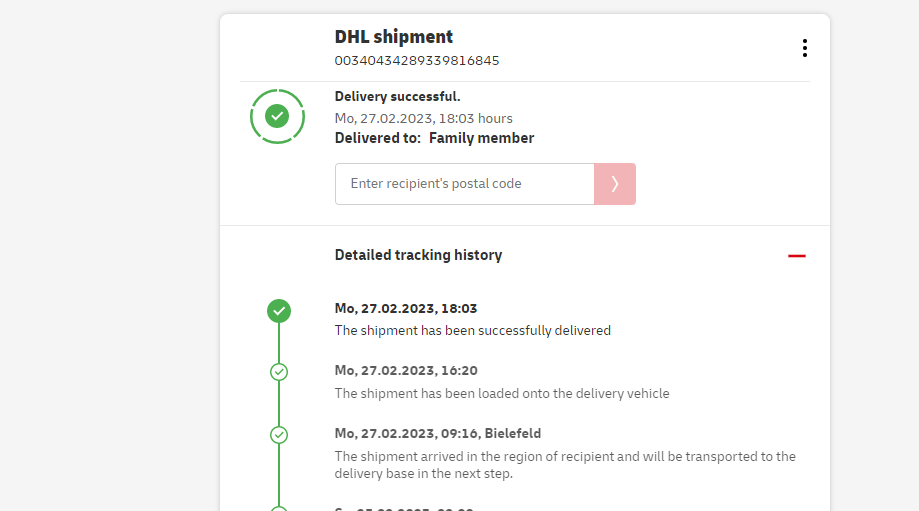
Task: Click 'The shipment has been successfully delivered' text
Action: click(x=472, y=330)
